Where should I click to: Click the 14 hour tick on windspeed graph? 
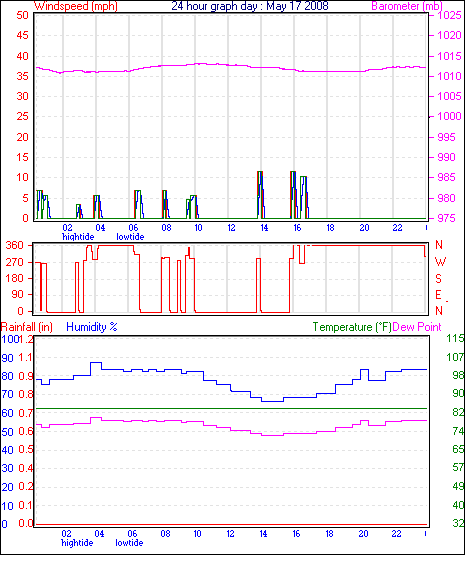tap(264, 228)
